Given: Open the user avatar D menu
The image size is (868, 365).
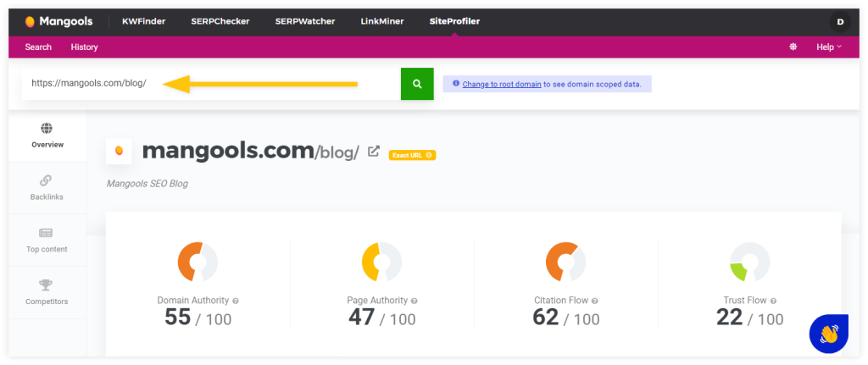Looking at the screenshot, I should pyautogui.click(x=840, y=22).
